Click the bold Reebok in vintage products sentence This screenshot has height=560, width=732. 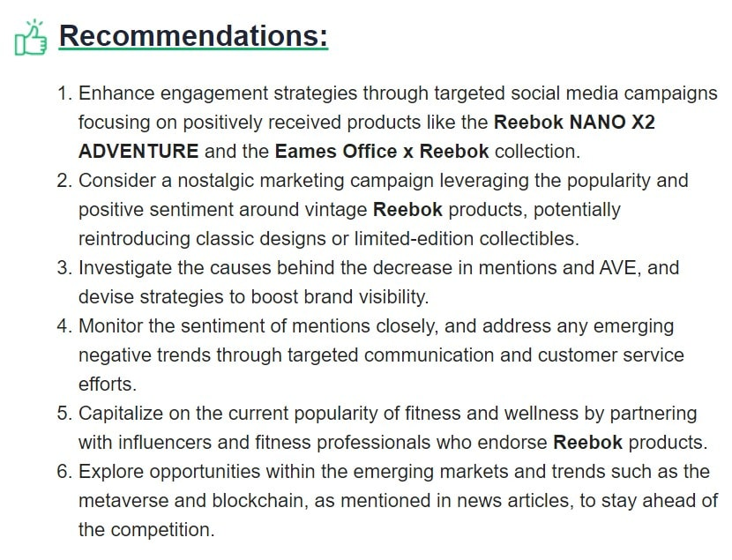(407, 210)
